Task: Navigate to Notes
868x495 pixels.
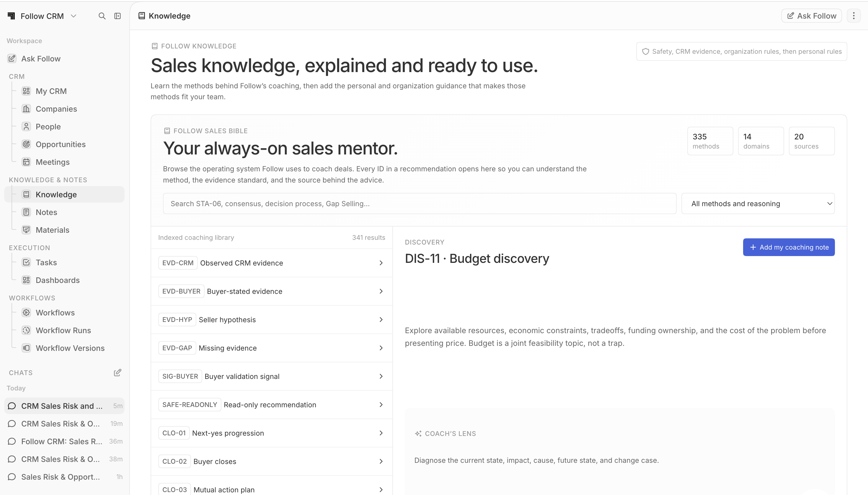Action: pos(65,212)
